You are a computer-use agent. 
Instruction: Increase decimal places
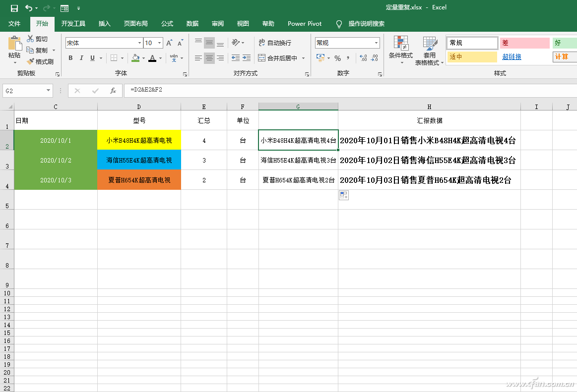point(363,57)
